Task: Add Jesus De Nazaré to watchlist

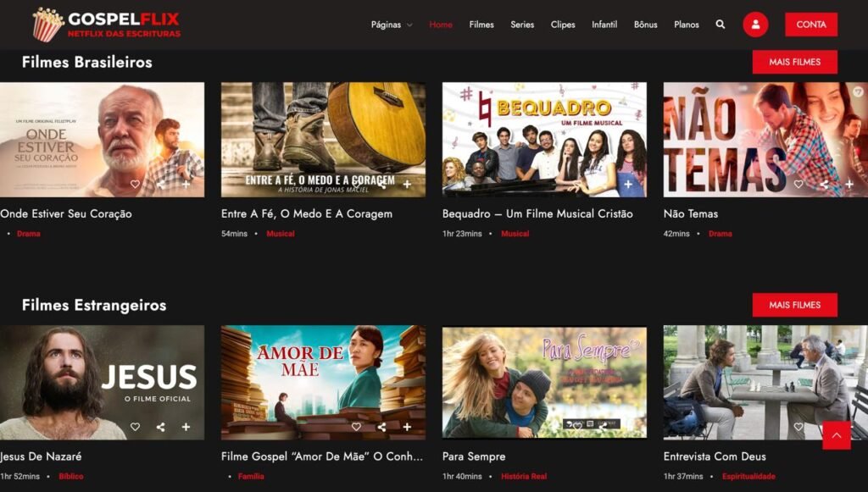Action: [x=186, y=427]
